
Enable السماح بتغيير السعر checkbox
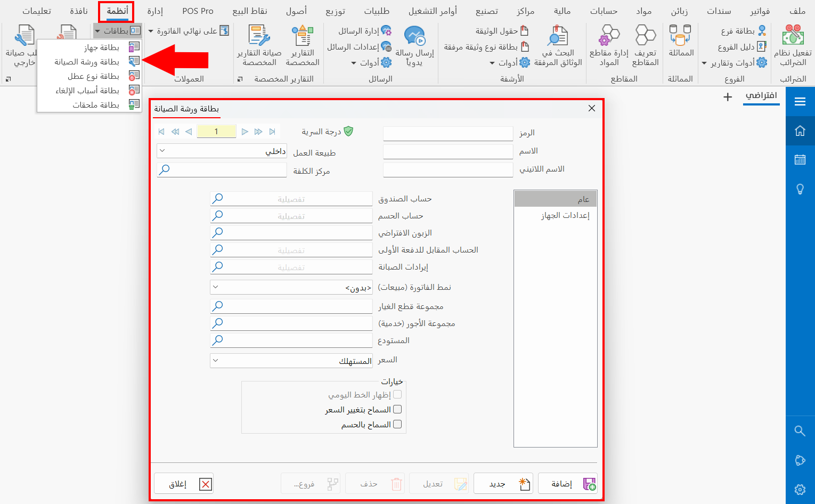397,409
